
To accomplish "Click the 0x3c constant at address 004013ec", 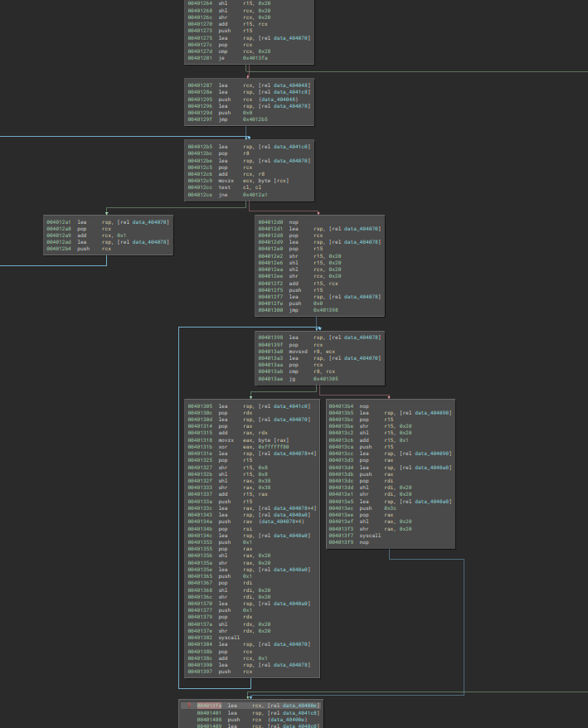I will (x=389, y=507).
